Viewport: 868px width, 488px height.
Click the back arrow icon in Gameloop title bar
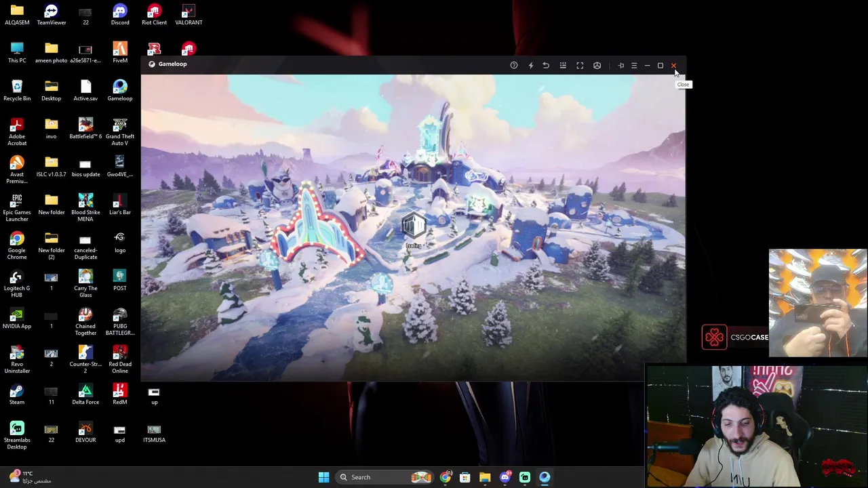click(x=546, y=65)
